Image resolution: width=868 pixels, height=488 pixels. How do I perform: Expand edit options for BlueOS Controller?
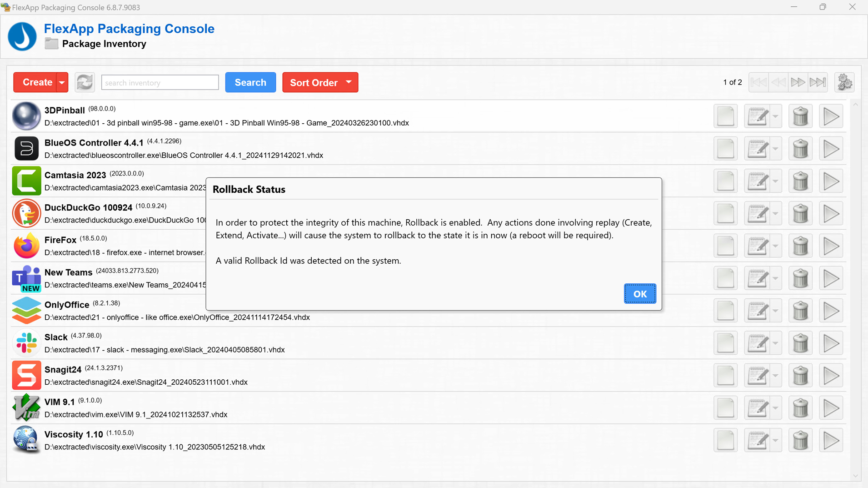tap(776, 149)
